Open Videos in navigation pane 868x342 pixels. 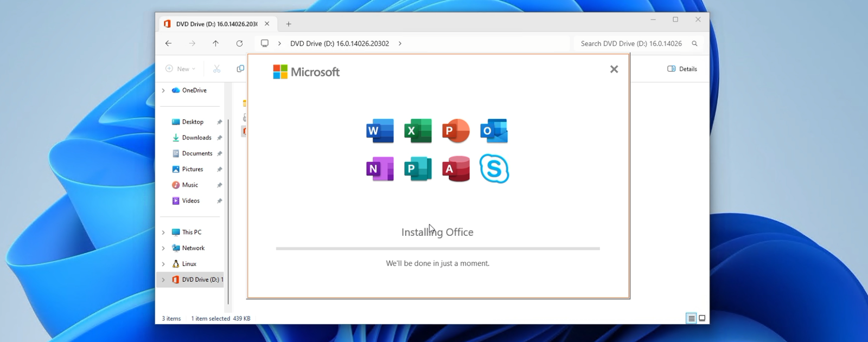pyautogui.click(x=186, y=201)
